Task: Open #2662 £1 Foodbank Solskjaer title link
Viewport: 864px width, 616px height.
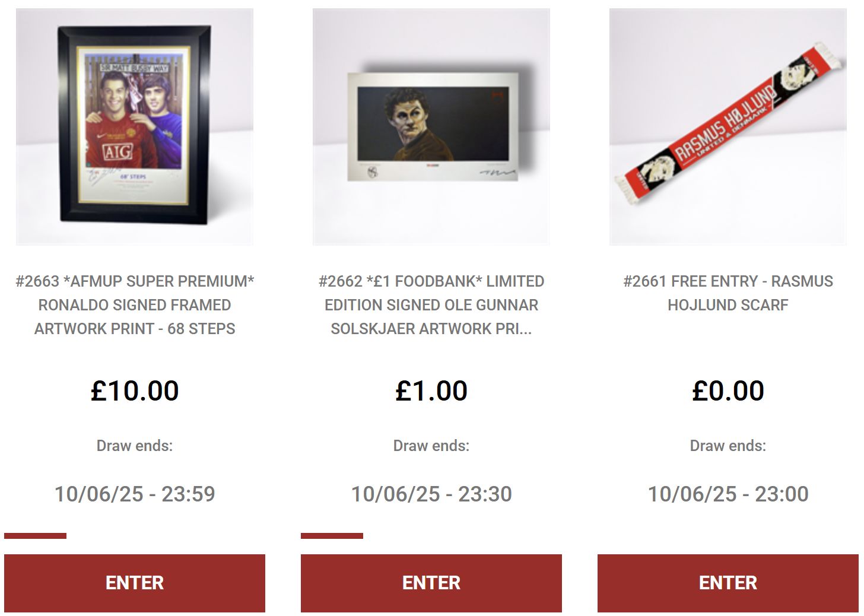Action: point(431,305)
